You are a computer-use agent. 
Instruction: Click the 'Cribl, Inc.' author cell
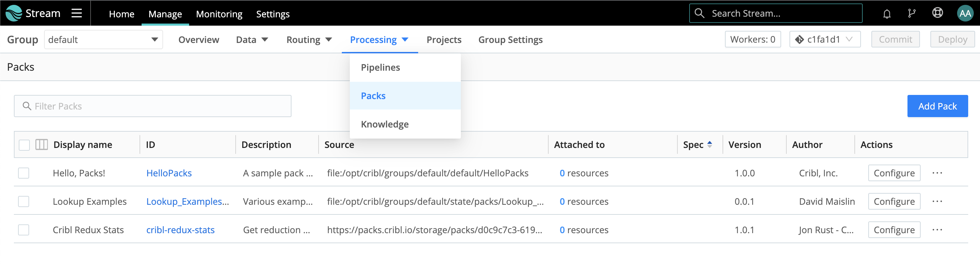pyautogui.click(x=818, y=173)
